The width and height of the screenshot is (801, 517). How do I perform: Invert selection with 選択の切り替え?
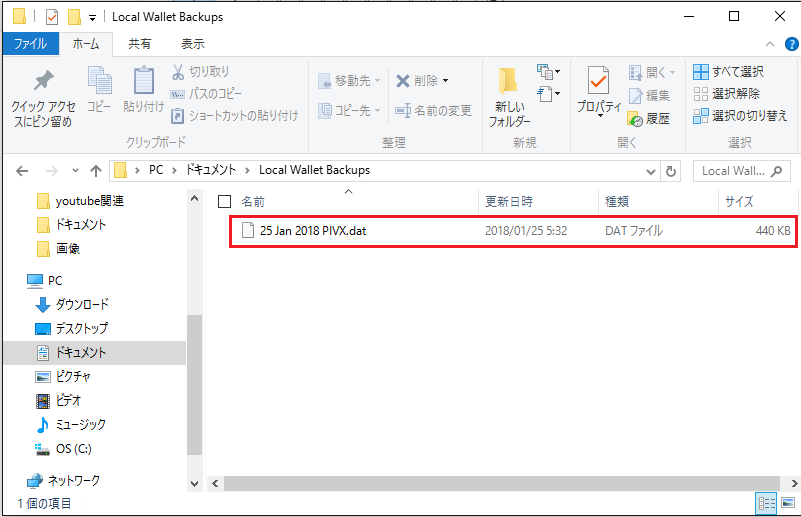click(x=739, y=116)
